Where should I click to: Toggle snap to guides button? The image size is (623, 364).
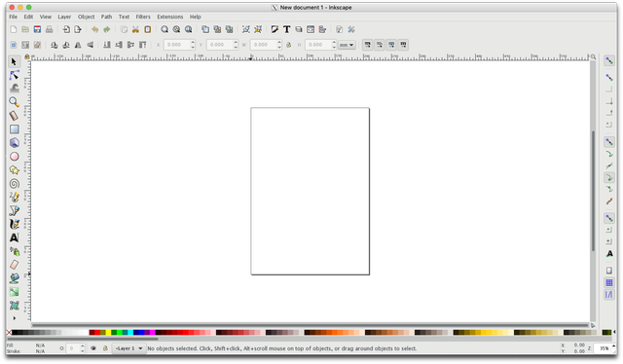[609, 295]
